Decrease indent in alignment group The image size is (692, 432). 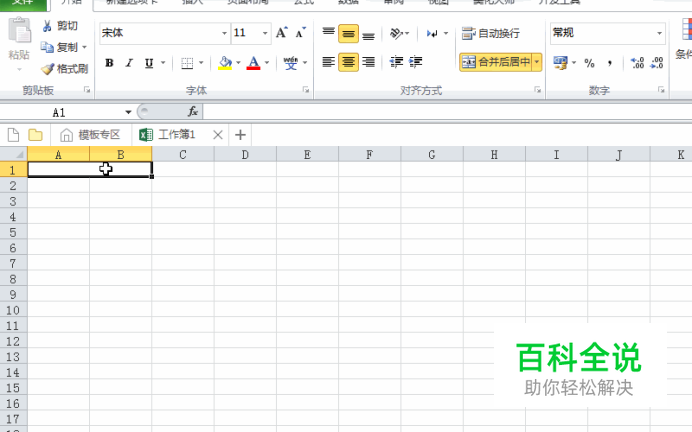click(396, 62)
